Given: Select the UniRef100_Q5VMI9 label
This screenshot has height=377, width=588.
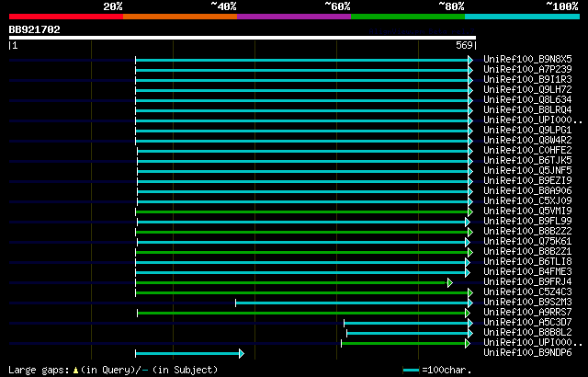Looking at the screenshot, I should [527, 211].
